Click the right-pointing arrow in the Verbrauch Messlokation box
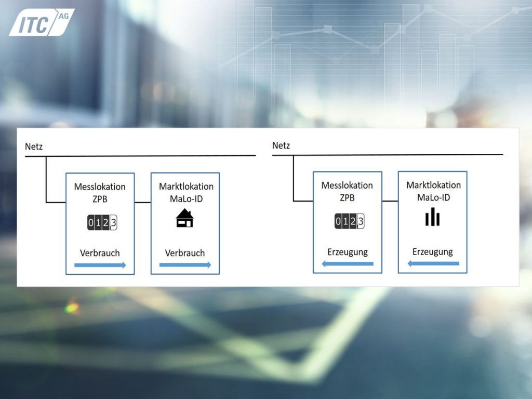The width and height of the screenshot is (532, 399). [100, 265]
